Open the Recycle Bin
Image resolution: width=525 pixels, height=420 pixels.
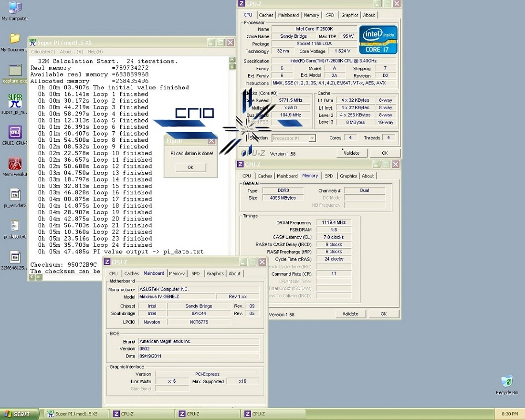[506, 382]
